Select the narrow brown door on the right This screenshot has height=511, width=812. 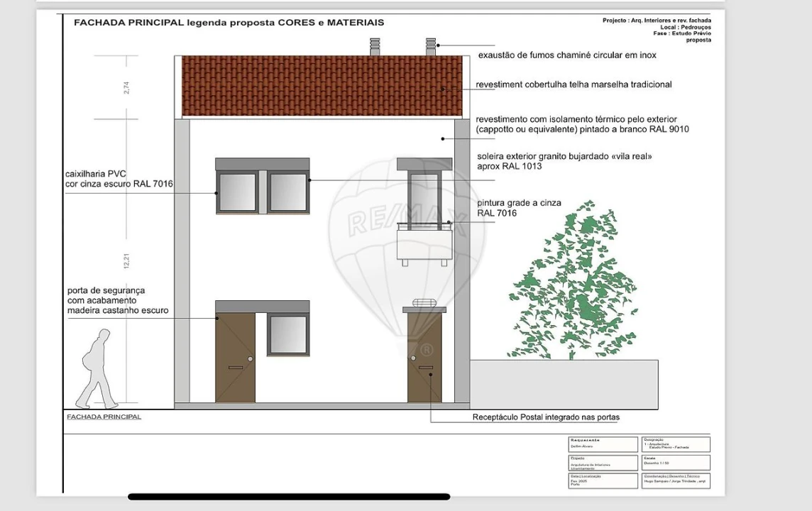click(424, 358)
